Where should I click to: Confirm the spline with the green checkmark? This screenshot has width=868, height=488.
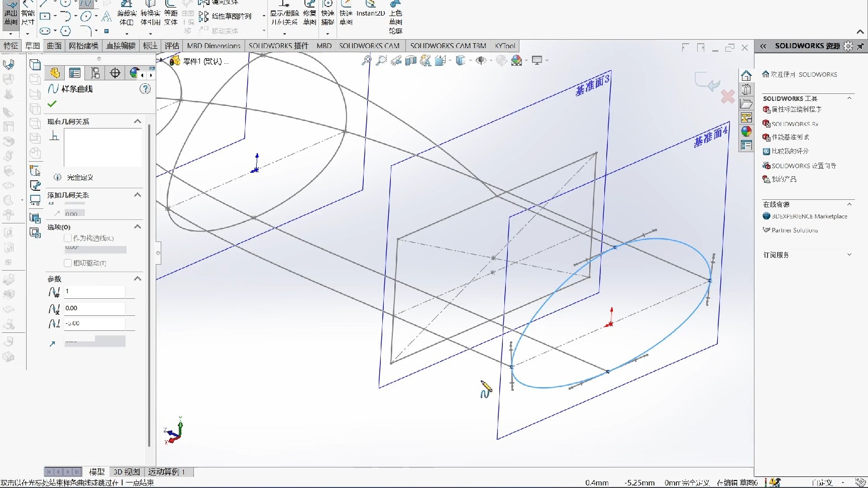point(51,104)
